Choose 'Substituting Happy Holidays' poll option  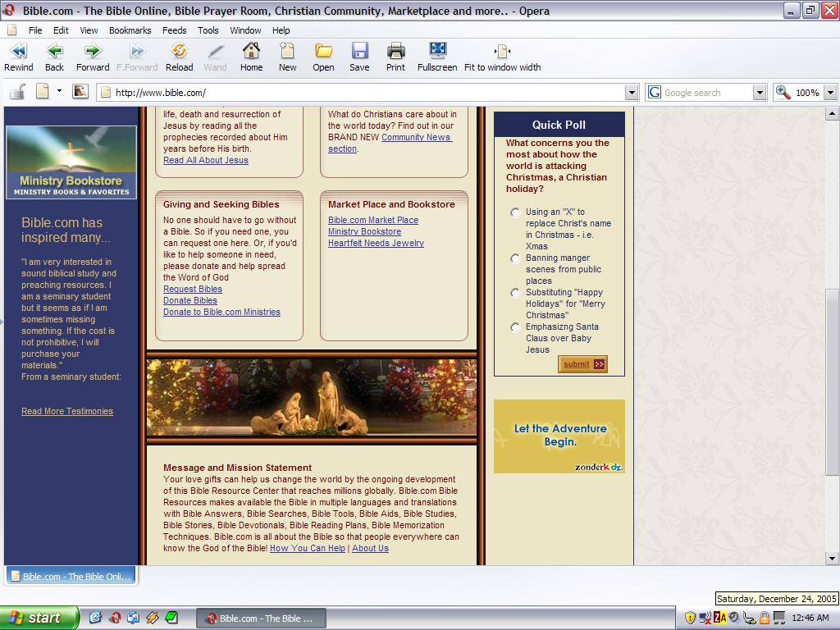[515, 293]
